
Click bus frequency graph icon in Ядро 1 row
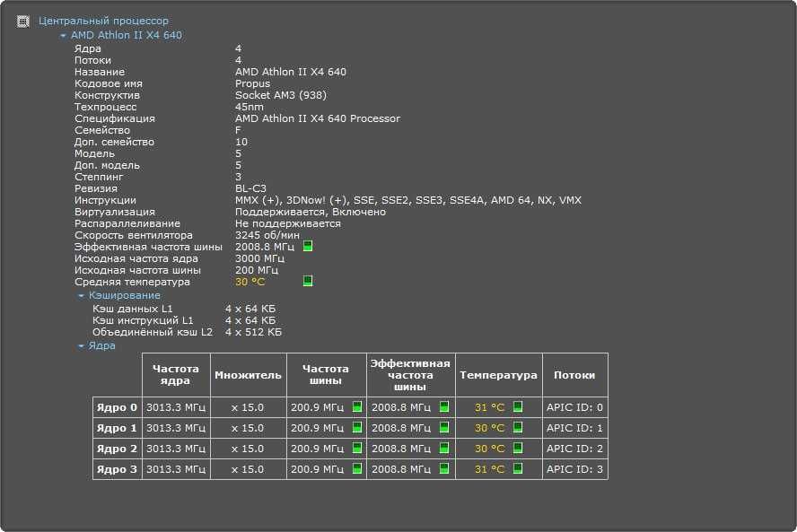357,427
